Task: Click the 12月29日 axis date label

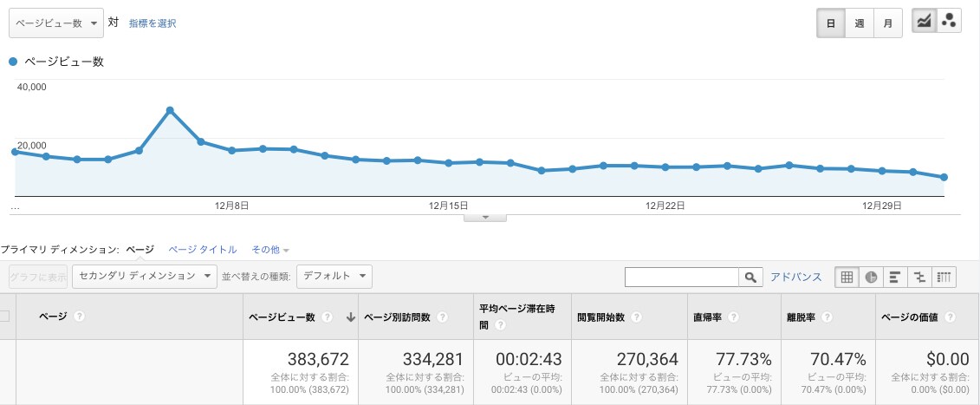Action: pyautogui.click(x=882, y=205)
